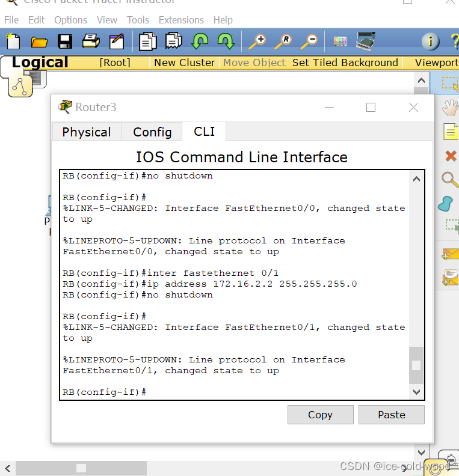Click the CLI scrollbar down arrow

tap(416, 392)
